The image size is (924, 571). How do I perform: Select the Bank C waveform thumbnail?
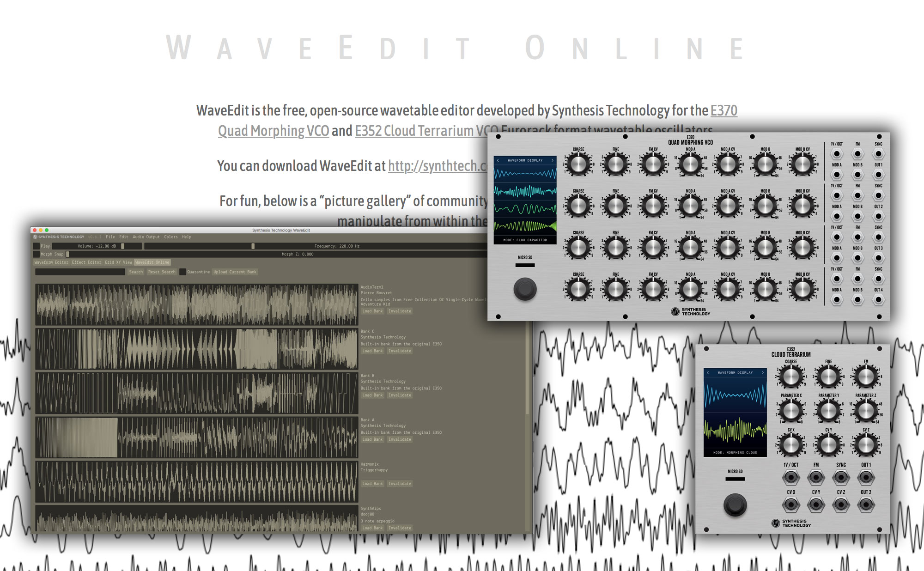pyautogui.click(x=197, y=349)
